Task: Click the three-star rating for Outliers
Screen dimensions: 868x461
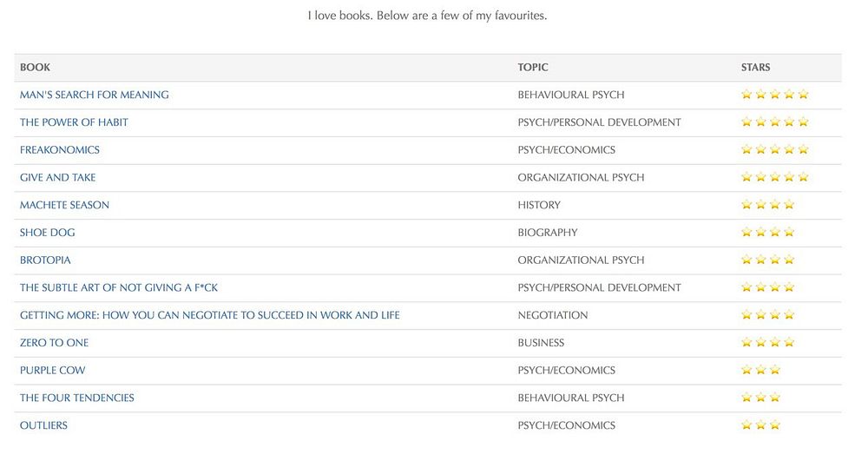Action: pyautogui.click(x=761, y=425)
